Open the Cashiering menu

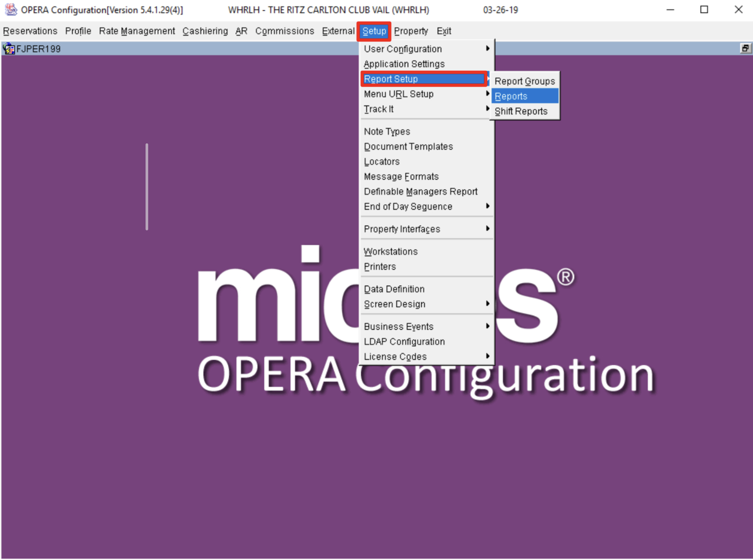pos(205,31)
